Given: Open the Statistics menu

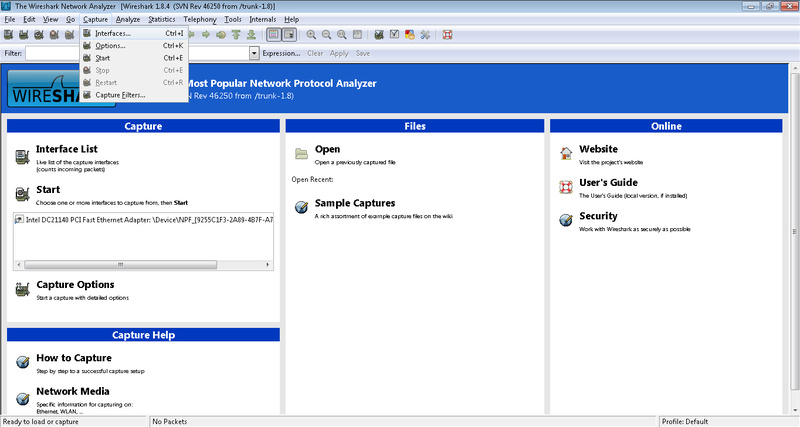Looking at the screenshot, I should [162, 19].
